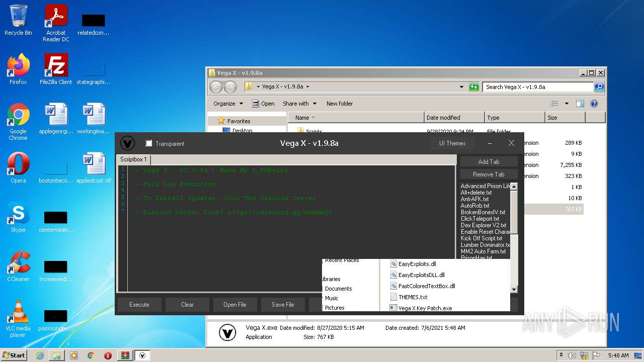Open Skype desktop shortcut
Image resolution: width=644 pixels, height=362 pixels.
click(18, 217)
